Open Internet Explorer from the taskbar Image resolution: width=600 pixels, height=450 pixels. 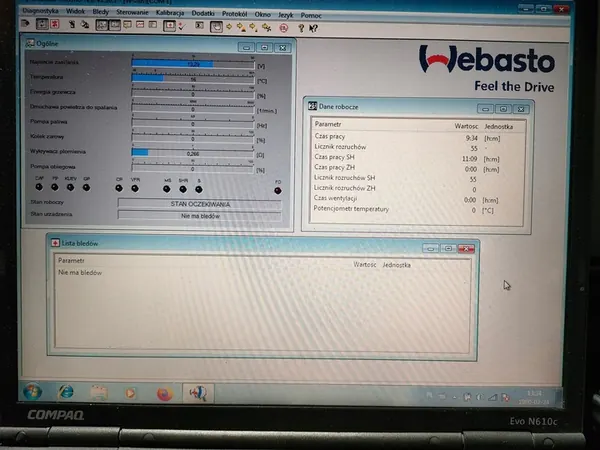66,391
